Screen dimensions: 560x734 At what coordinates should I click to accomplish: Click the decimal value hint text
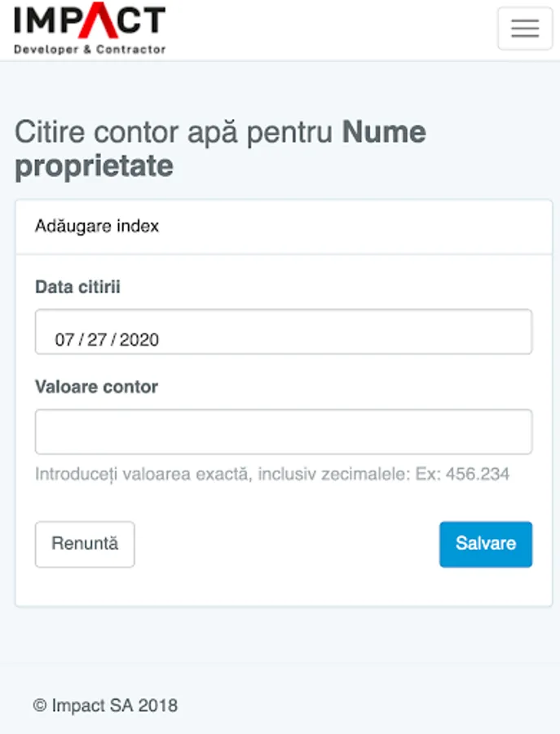click(220, 474)
